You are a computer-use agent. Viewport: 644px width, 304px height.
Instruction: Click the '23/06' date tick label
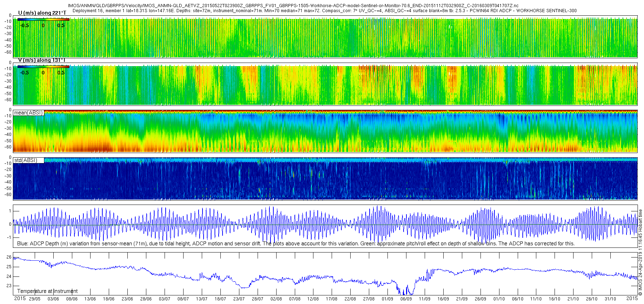[x=127, y=299]
